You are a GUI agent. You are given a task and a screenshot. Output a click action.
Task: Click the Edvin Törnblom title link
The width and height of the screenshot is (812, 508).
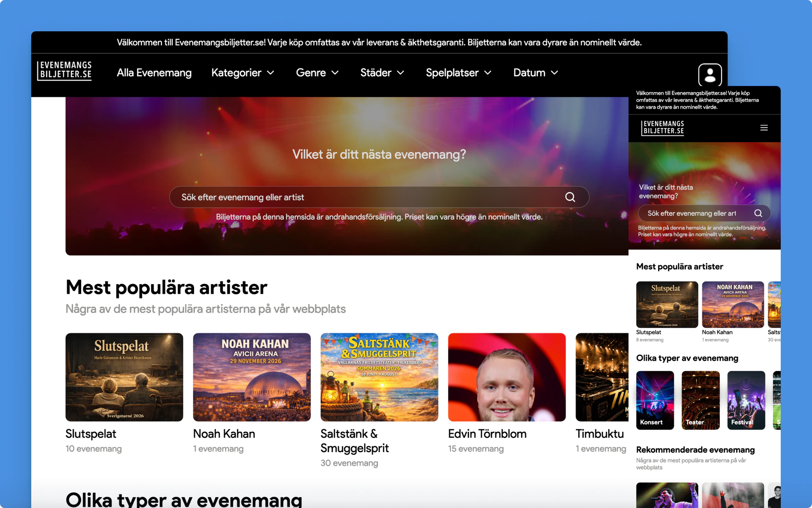click(x=487, y=434)
